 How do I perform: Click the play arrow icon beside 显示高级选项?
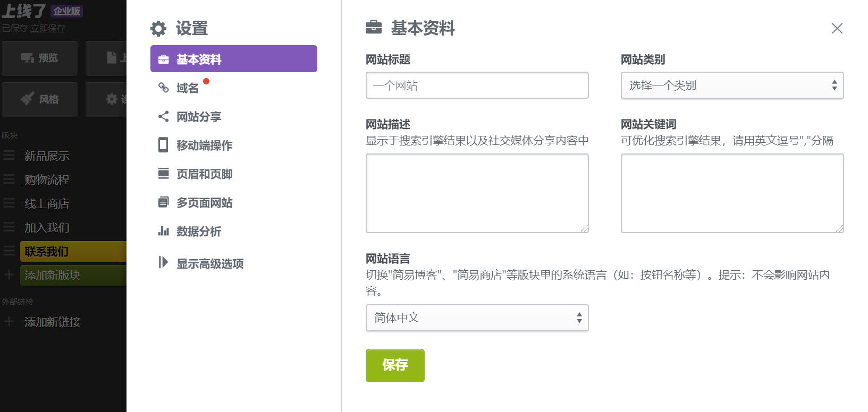point(163,262)
